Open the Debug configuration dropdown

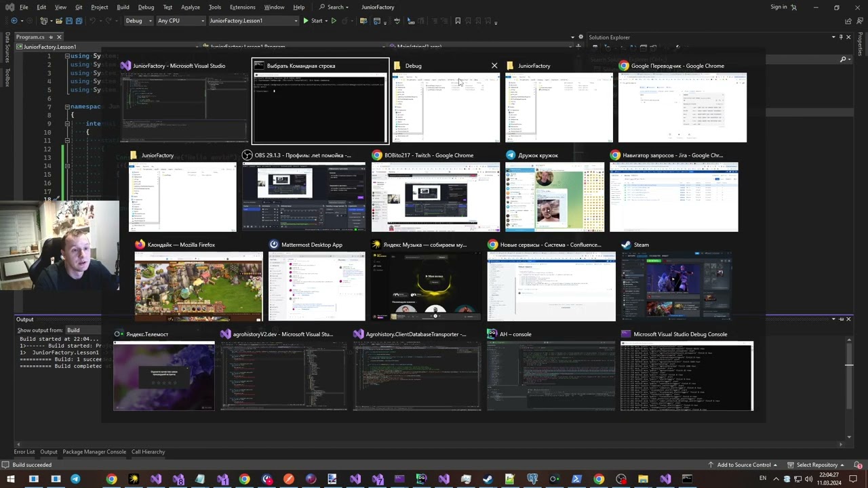click(139, 21)
